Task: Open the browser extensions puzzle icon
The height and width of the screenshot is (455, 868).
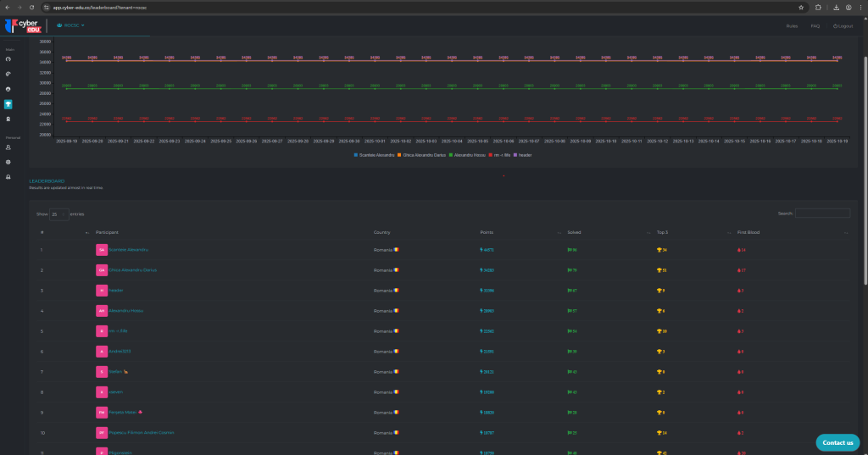Action: pyautogui.click(x=818, y=7)
